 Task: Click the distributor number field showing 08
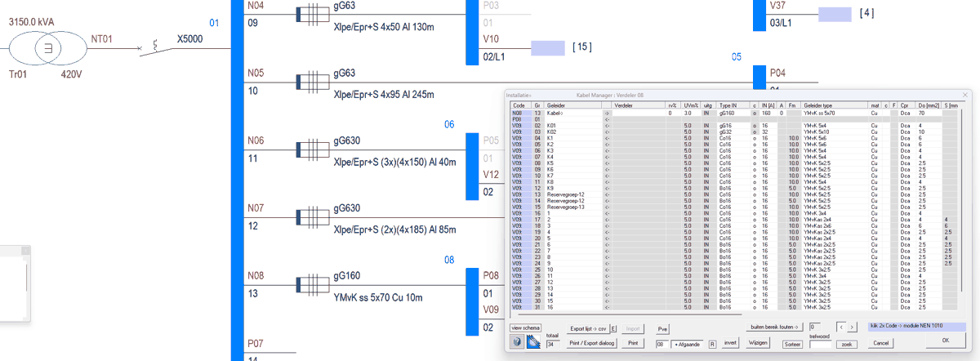pyautogui.click(x=662, y=344)
